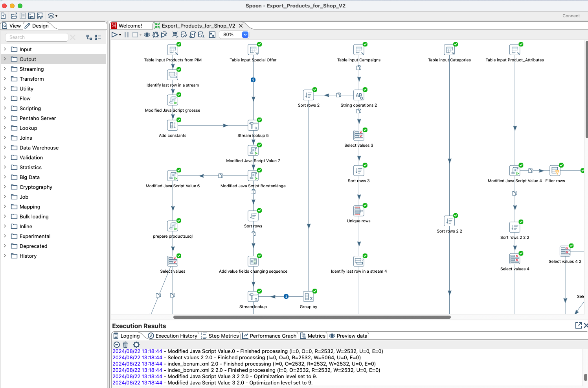The image size is (588, 388).
Task: Click the canvas horizontal scrollbar
Action: 312,317
